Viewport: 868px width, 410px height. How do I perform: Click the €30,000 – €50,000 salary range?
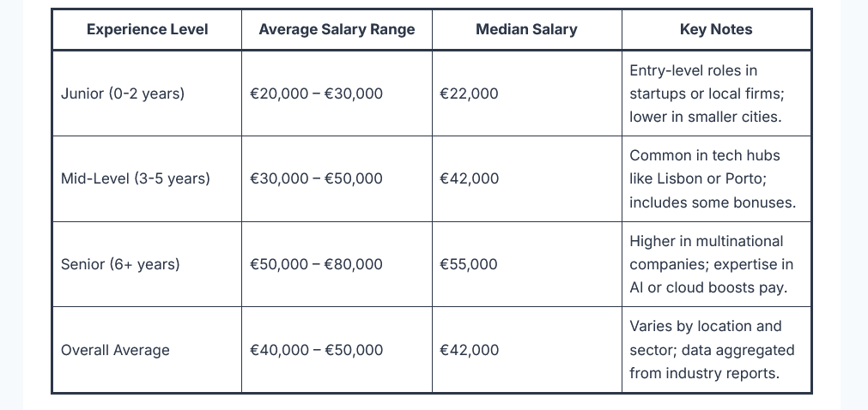316,178
